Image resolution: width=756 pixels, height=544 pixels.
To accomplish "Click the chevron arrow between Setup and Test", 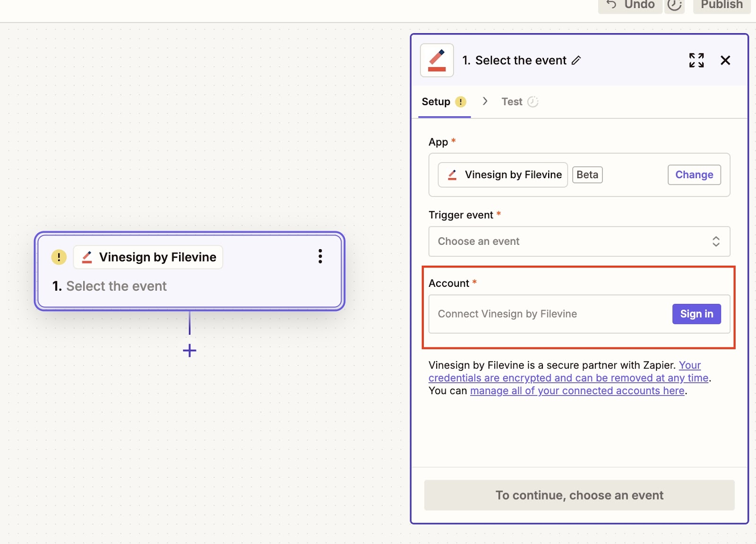I will click(485, 101).
